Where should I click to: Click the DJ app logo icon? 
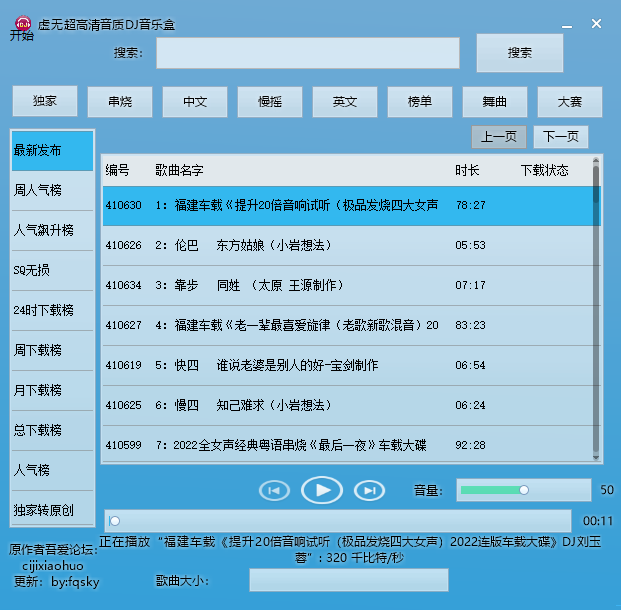tap(21, 24)
